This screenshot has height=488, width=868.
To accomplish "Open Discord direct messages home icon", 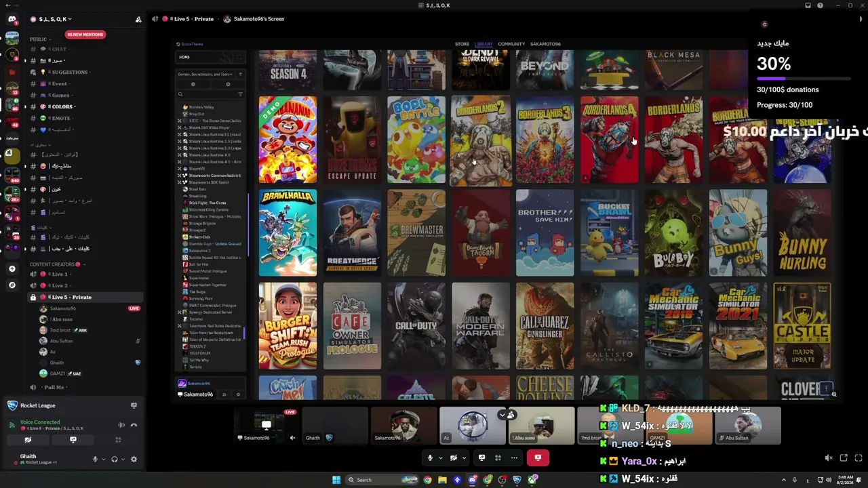I will pyautogui.click(x=12, y=19).
